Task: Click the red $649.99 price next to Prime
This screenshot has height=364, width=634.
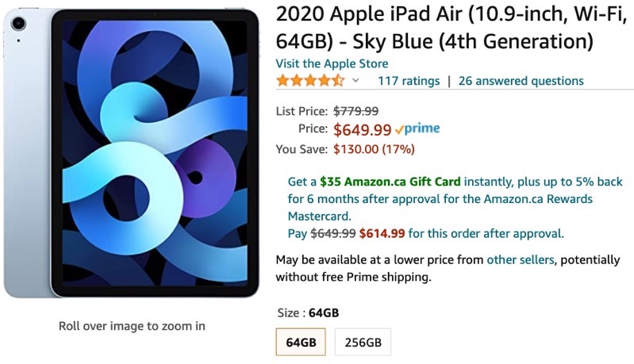Action: (362, 129)
